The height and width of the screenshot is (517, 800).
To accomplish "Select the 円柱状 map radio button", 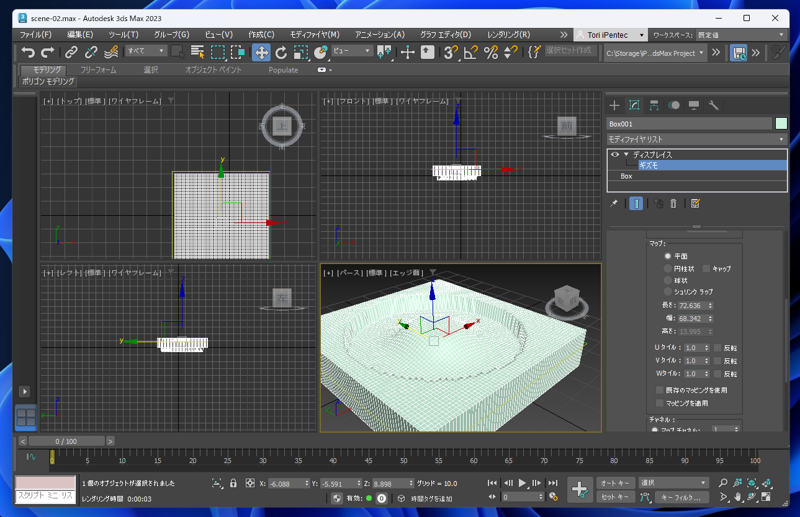I will [667, 268].
